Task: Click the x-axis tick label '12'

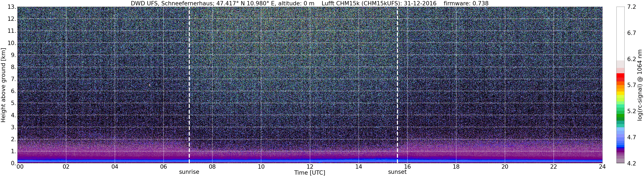Action: pos(310,167)
